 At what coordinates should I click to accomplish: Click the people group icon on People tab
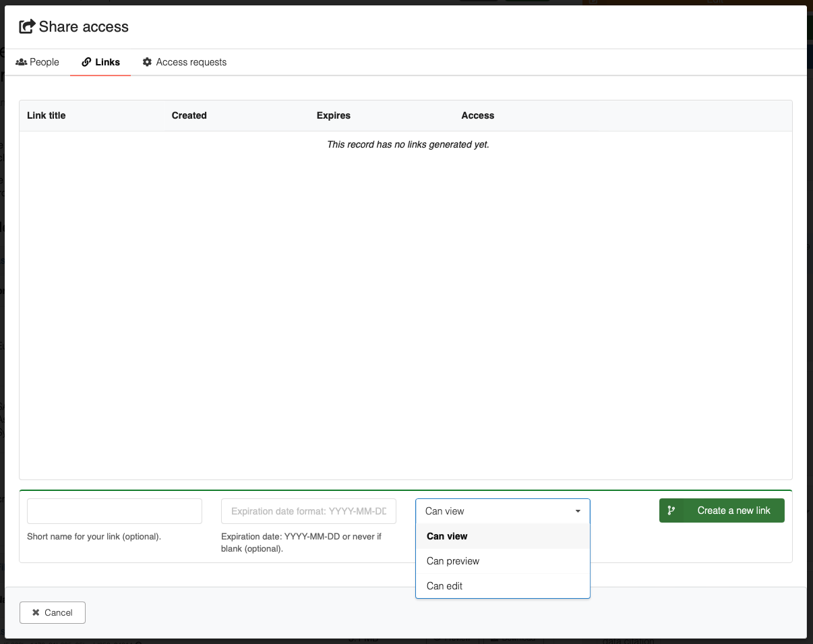(x=21, y=62)
